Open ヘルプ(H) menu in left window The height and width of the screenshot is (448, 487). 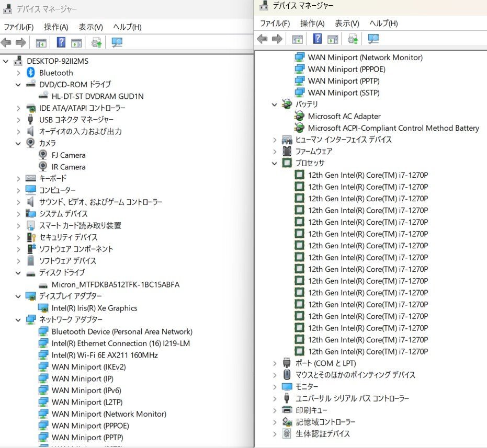click(x=127, y=27)
